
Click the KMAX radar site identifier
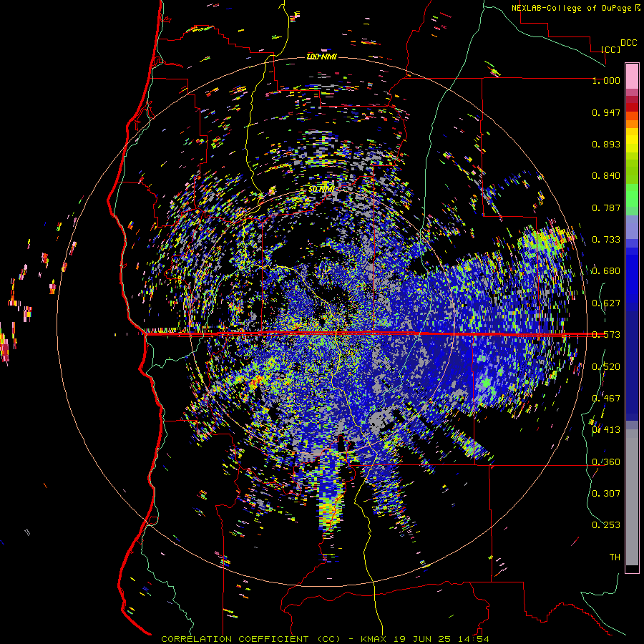374,639
